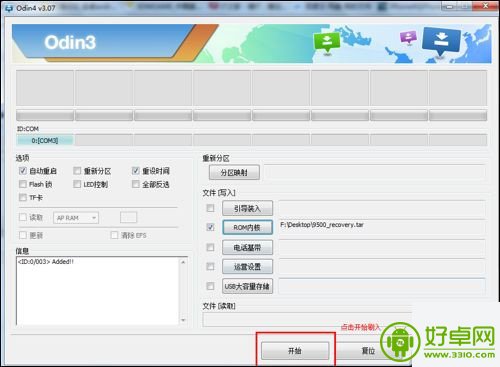Image resolution: width=500 pixels, height=367 pixels.
Task: Close the Odin4 v3.07 window
Action: click(486, 6)
